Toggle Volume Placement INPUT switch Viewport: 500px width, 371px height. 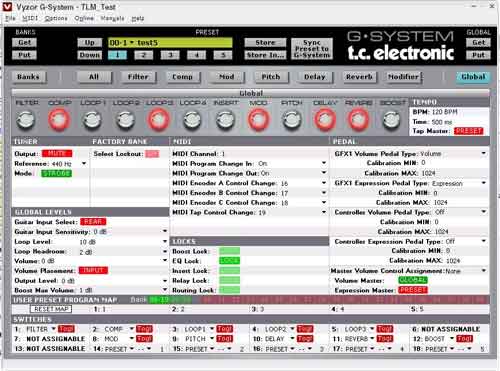coord(93,270)
